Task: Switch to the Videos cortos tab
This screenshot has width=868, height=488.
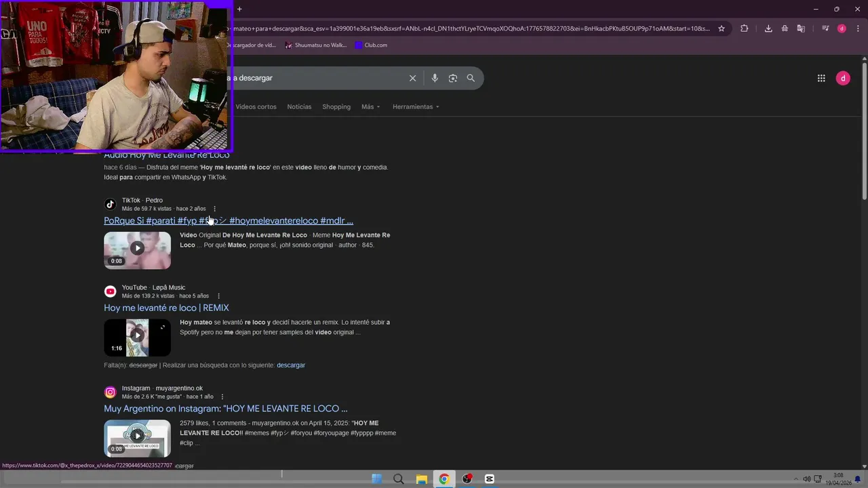Action: [x=256, y=106]
